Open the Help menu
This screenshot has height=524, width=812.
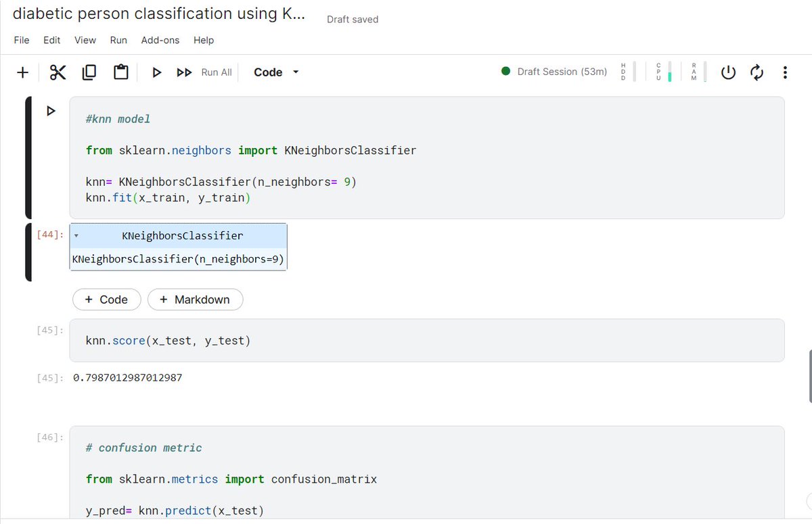pyautogui.click(x=204, y=40)
